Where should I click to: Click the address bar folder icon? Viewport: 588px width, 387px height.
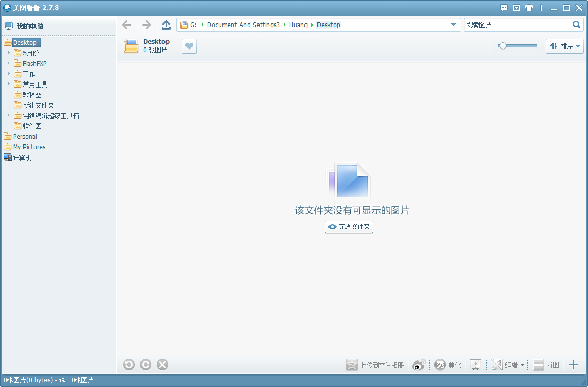184,25
